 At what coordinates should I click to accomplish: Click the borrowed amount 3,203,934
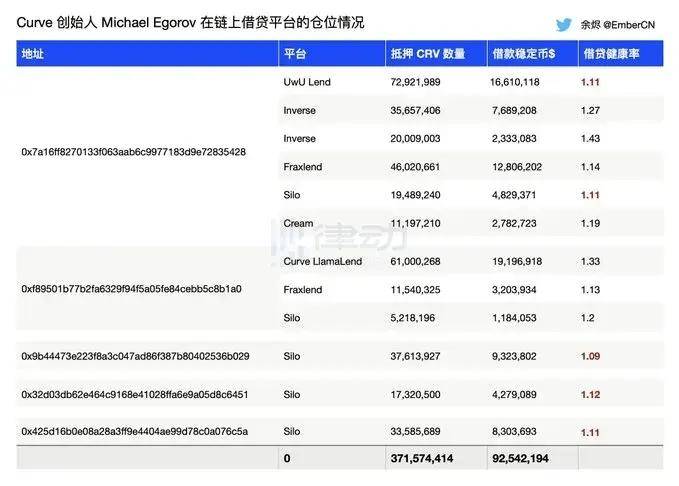pos(514,290)
